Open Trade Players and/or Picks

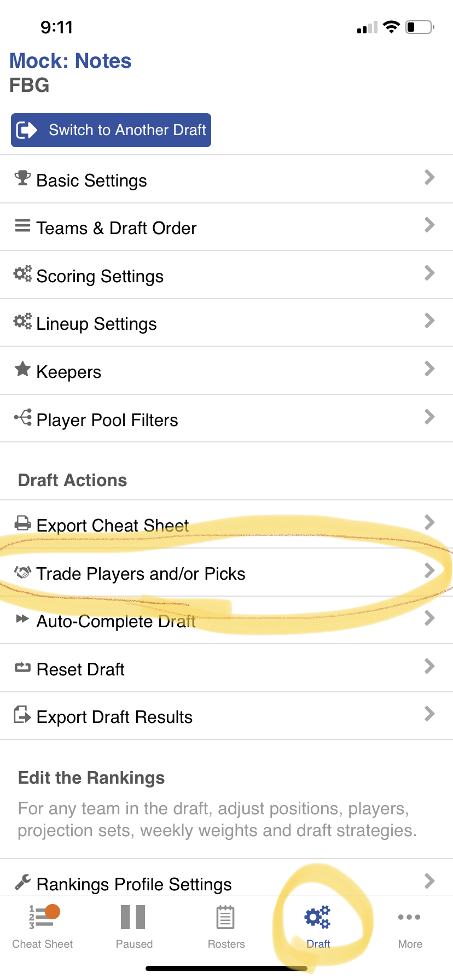[x=141, y=574]
